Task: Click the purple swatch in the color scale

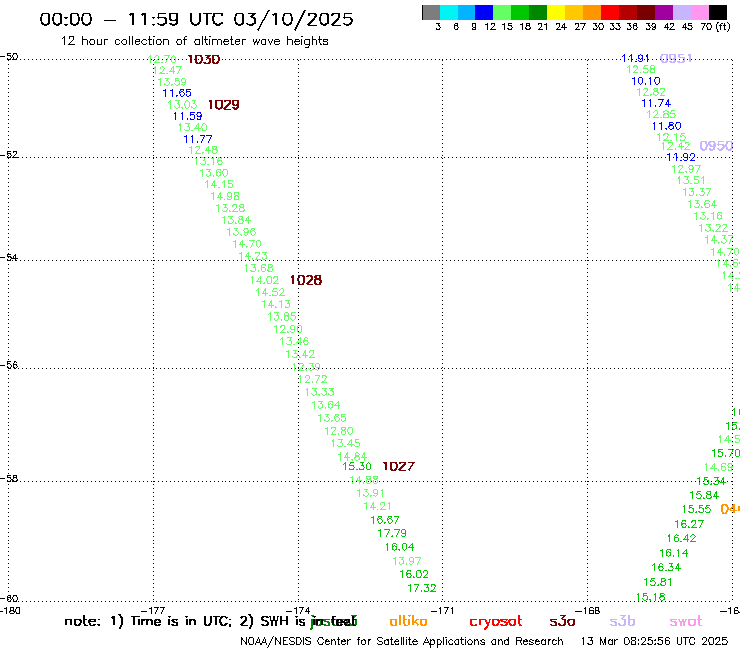Action: pyautogui.click(x=664, y=12)
